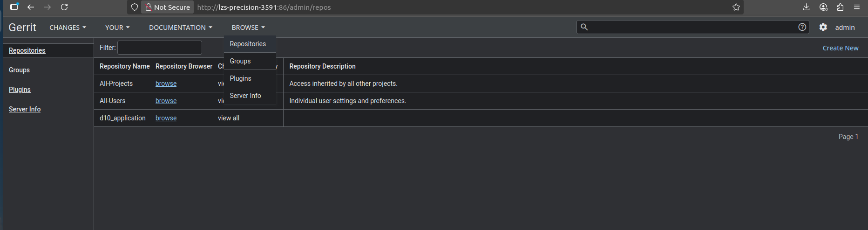
Task: Choose Plugins from the Browse dropdown
Action: pyautogui.click(x=241, y=78)
